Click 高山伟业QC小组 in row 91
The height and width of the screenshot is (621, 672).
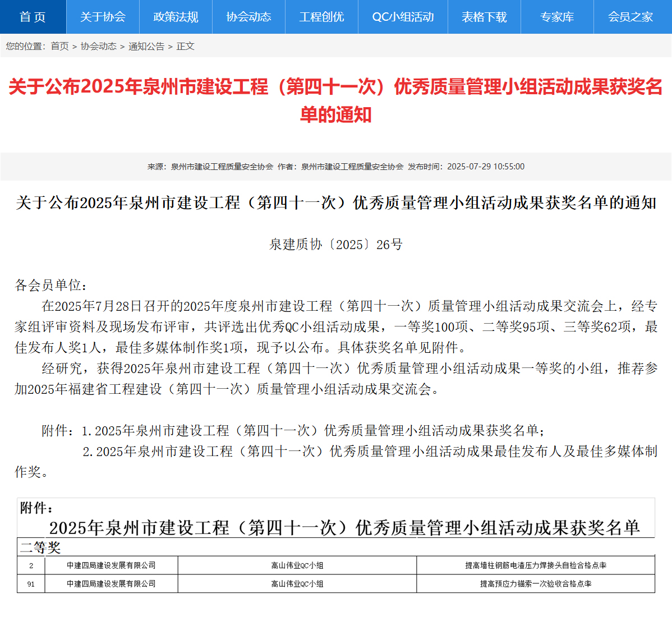[297, 584]
